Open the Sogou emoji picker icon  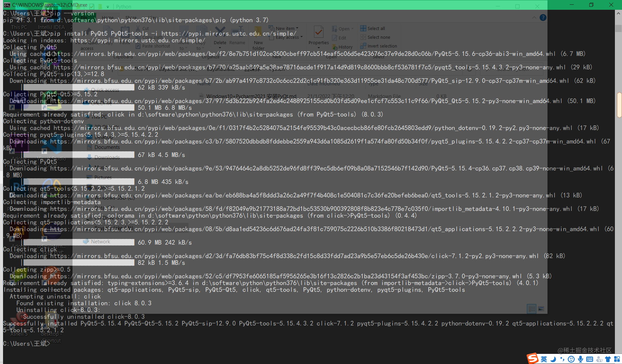click(571, 359)
